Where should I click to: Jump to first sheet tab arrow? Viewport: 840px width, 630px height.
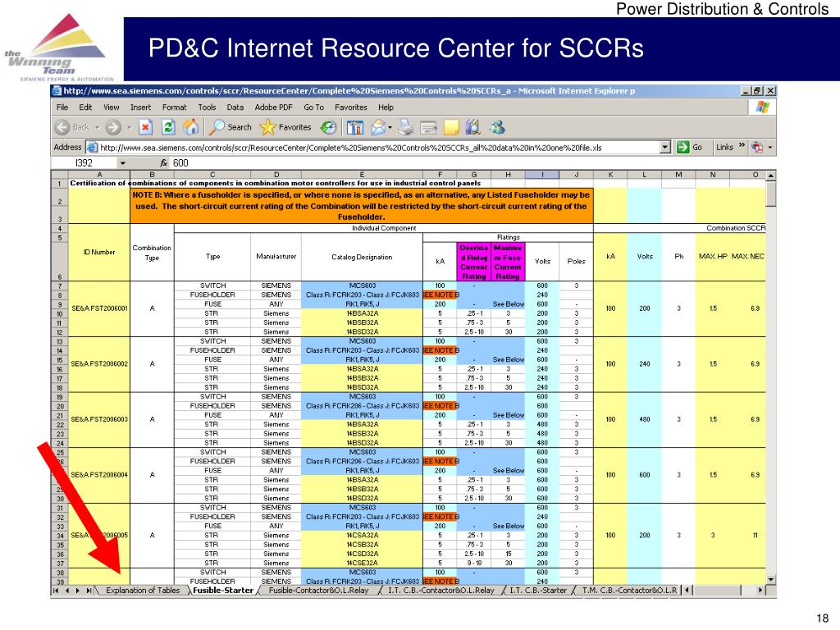click(x=56, y=591)
